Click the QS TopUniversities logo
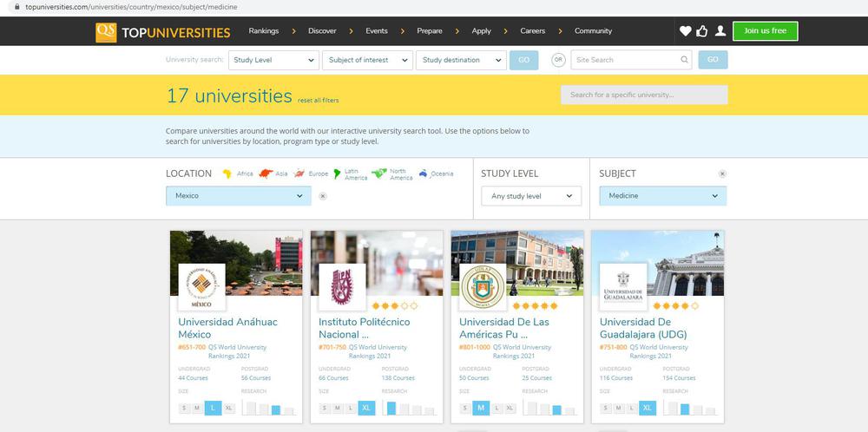 click(163, 32)
